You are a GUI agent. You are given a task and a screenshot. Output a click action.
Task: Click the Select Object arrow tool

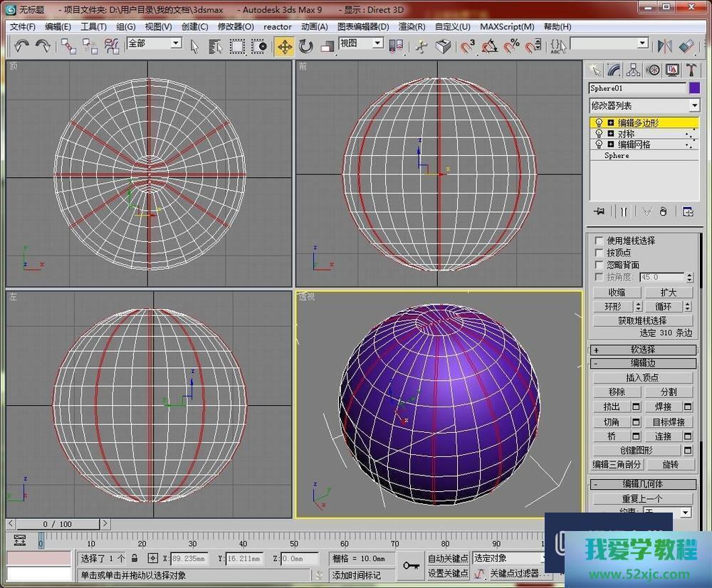click(x=194, y=46)
